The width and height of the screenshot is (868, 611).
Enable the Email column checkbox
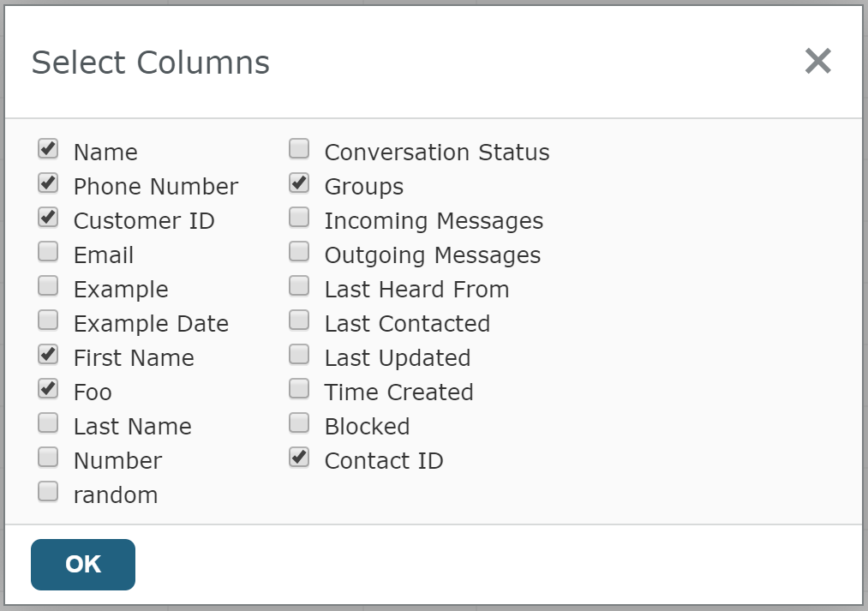48,252
